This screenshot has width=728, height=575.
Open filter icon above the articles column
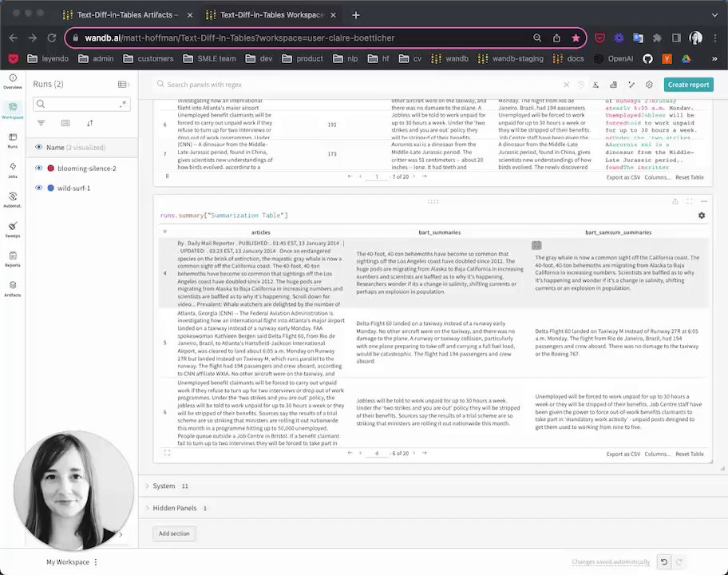click(x=164, y=232)
